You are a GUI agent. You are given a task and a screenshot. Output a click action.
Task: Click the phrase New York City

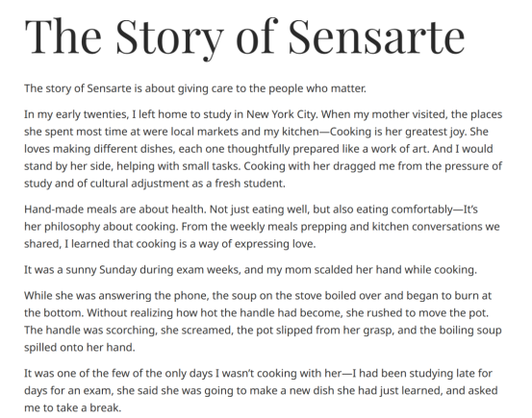click(282, 114)
